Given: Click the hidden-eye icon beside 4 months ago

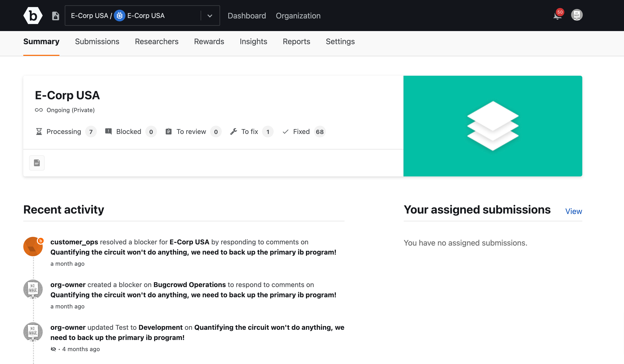Looking at the screenshot, I should click(x=53, y=349).
